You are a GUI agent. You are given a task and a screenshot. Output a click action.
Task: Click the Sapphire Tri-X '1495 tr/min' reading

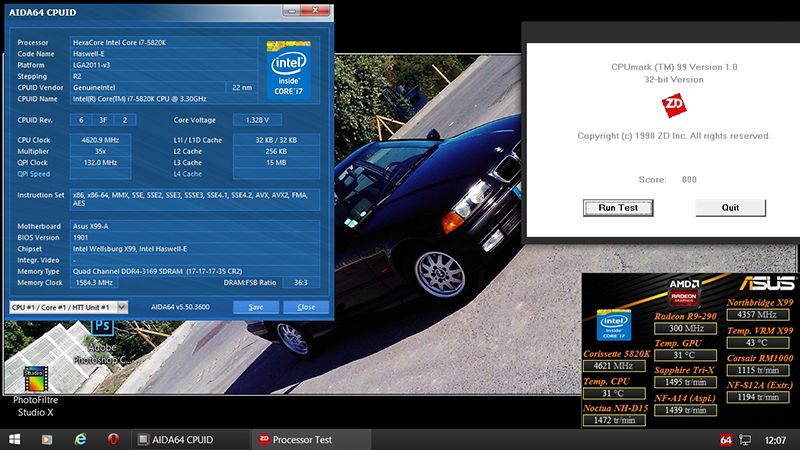(686, 383)
